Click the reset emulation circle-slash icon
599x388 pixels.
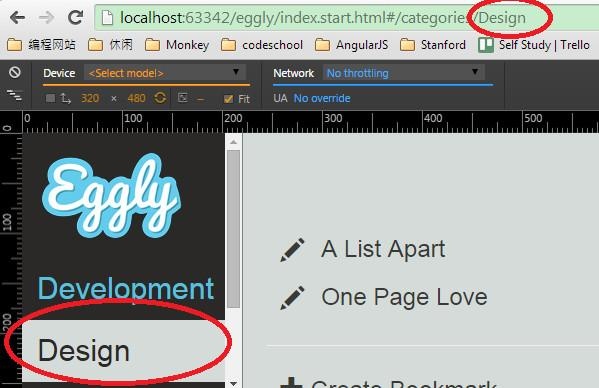[15, 72]
